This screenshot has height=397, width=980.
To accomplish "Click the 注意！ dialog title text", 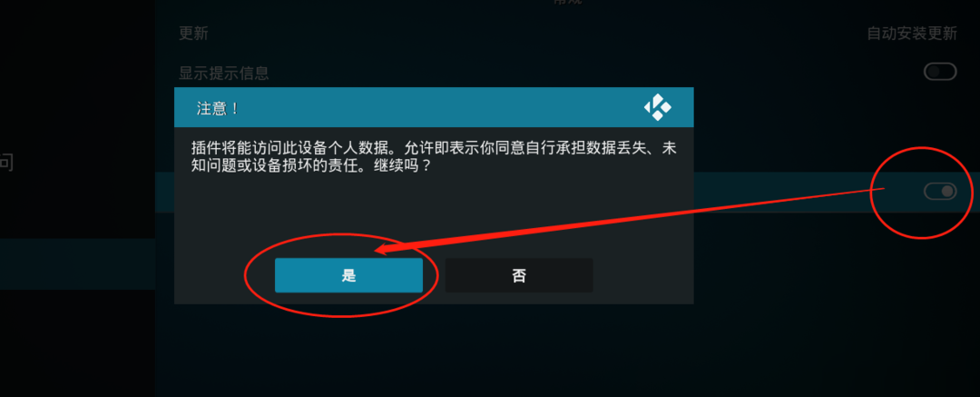I will (218, 108).
